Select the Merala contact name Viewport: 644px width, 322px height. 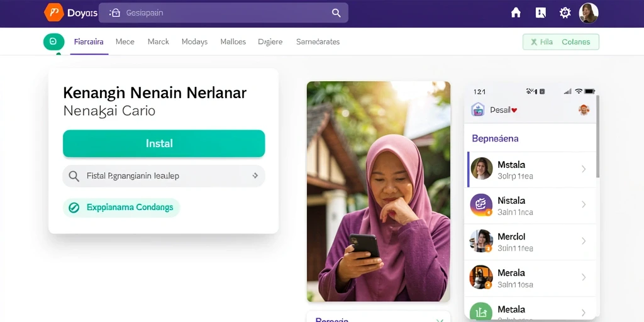coord(511,273)
